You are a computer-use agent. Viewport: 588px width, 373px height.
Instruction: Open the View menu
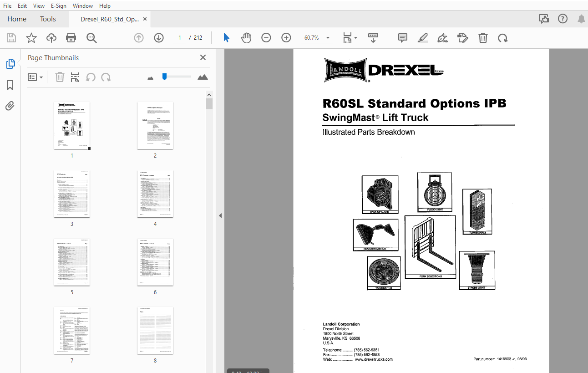[x=39, y=6]
